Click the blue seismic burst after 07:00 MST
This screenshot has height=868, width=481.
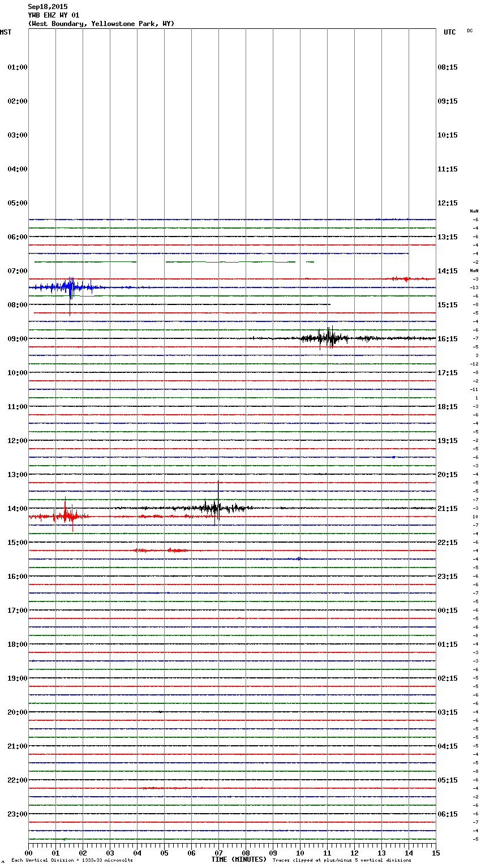(70, 287)
